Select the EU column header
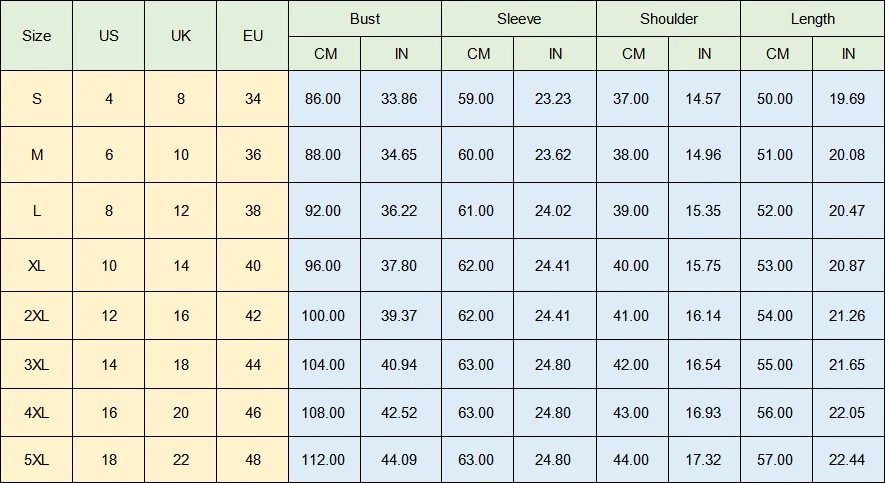The image size is (885, 483). tap(253, 36)
